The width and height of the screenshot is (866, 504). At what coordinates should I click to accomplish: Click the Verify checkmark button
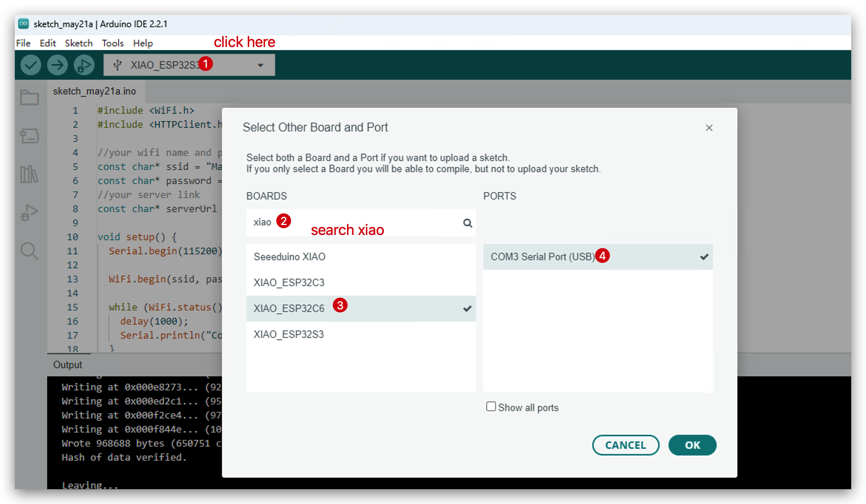click(30, 65)
